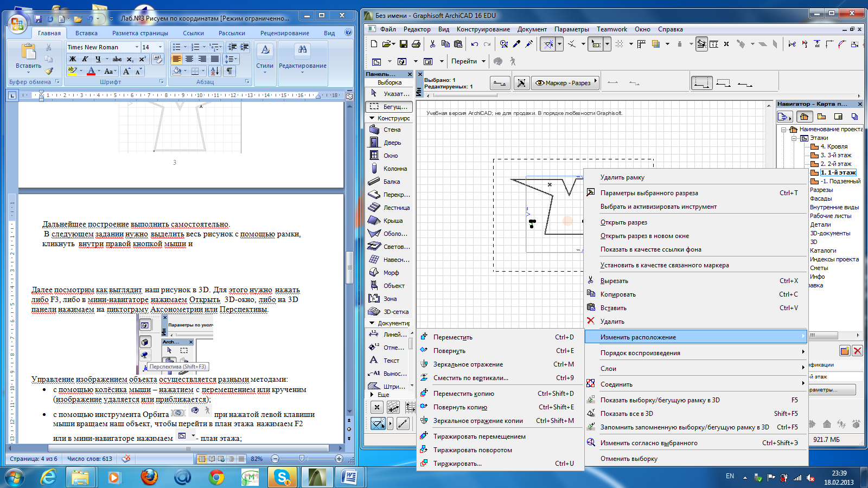Viewport: 868px width, 488px height.
Task: Open Skype from the taskbar
Action: click(282, 477)
